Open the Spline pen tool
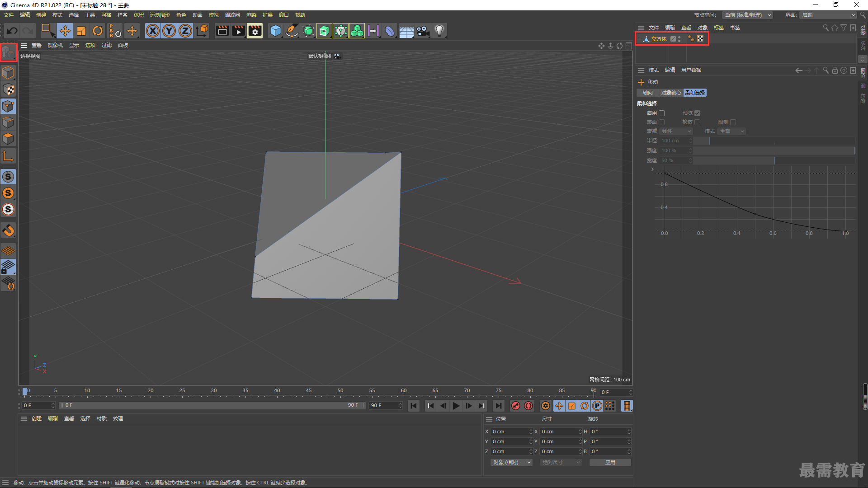The height and width of the screenshot is (488, 868). [292, 31]
